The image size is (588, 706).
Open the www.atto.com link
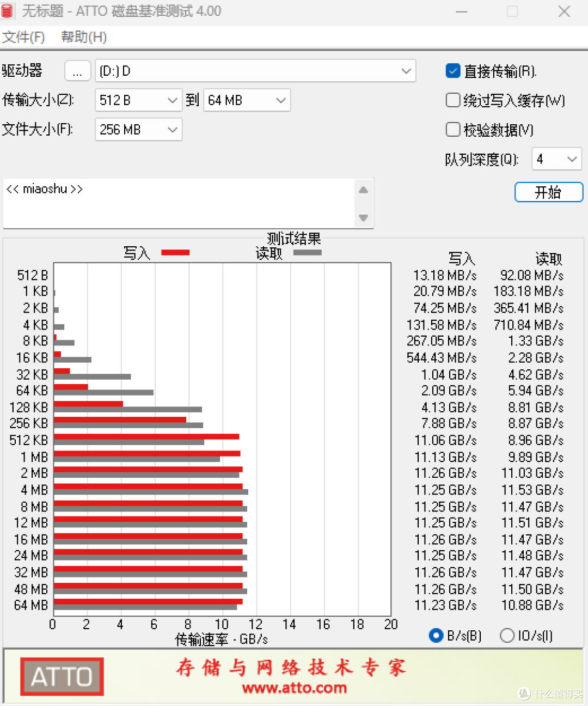point(295,688)
